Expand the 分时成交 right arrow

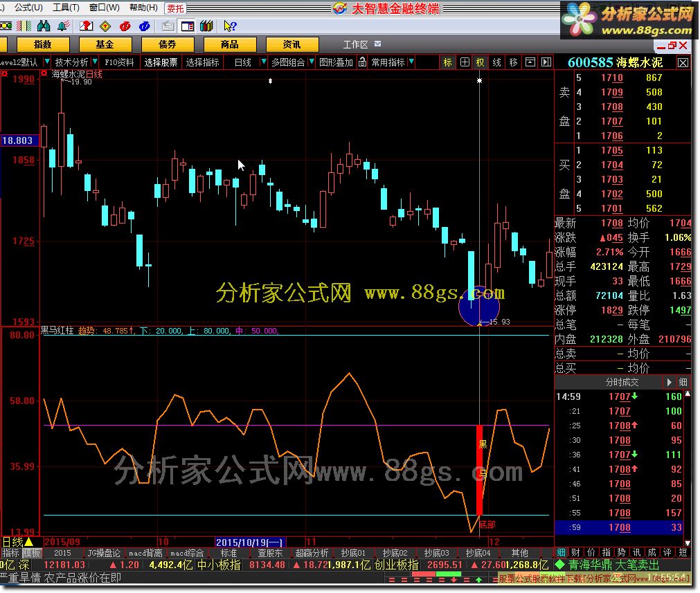coord(669,382)
